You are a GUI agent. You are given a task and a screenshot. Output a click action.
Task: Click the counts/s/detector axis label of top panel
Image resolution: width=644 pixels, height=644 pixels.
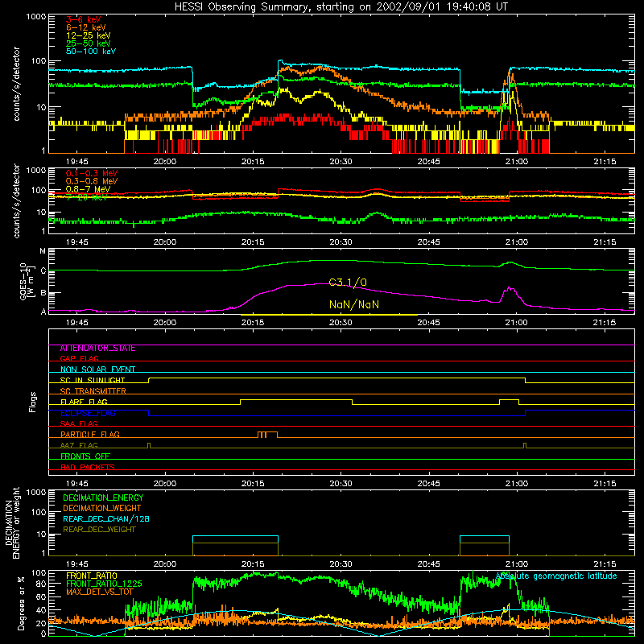(17, 84)
